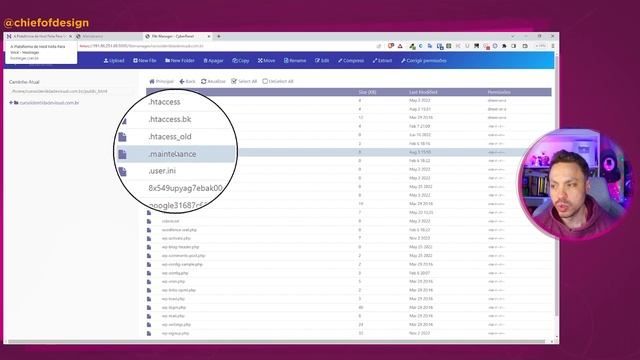640x360 pixels.
Task: Click the file icon beside wp-load.php
Action: tap(149, 299)
